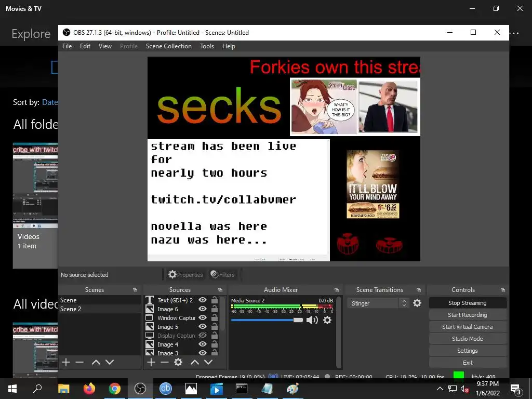
Task: Move the scene up in the Scenes panel
Action: point(96,362)
